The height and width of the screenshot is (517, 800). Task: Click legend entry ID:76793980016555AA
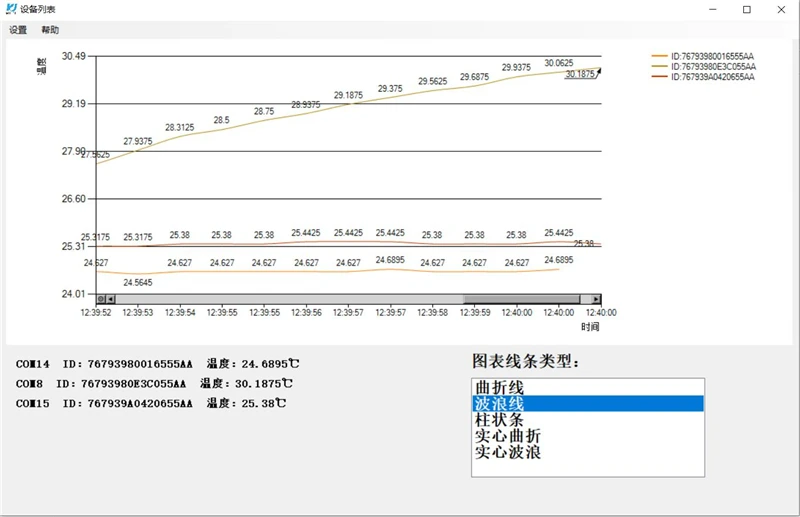[703, 57]
